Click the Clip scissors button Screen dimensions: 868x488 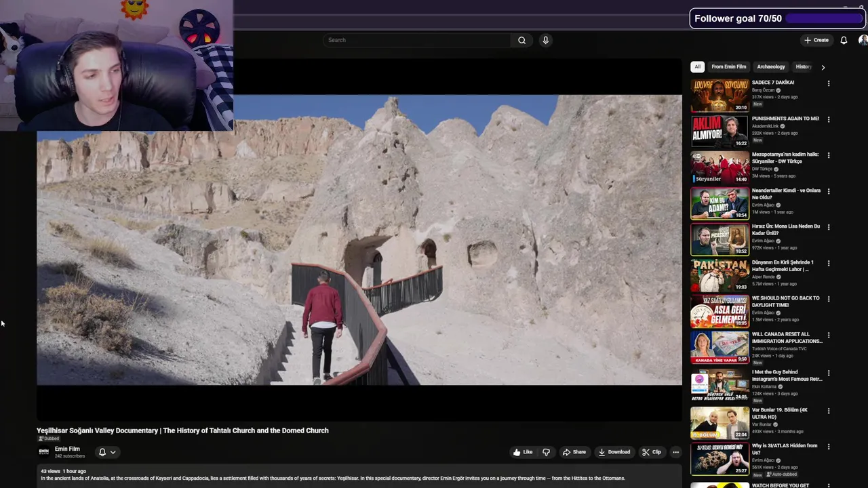652,452
